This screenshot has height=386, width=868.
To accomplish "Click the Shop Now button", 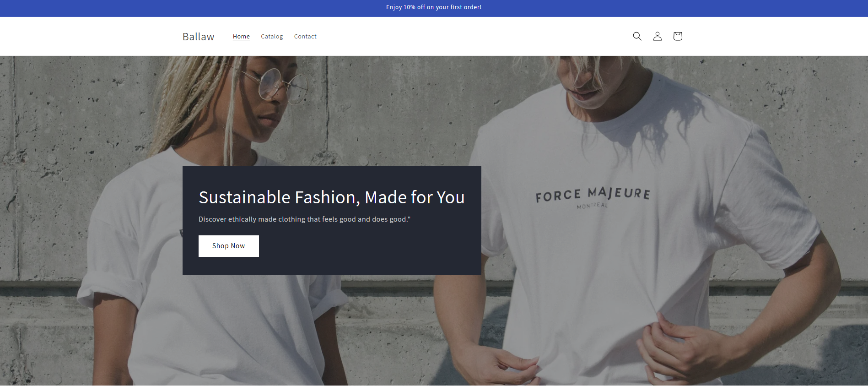I will click(229, 246).
